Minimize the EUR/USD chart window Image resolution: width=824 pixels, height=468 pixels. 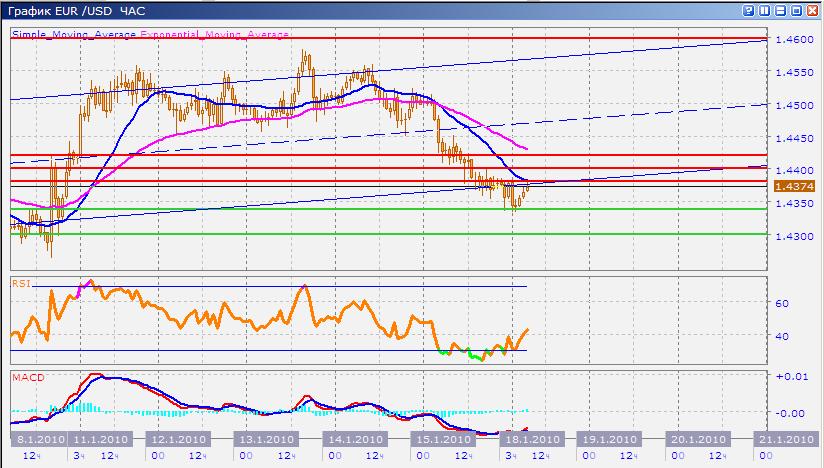(x=780, y=10)
